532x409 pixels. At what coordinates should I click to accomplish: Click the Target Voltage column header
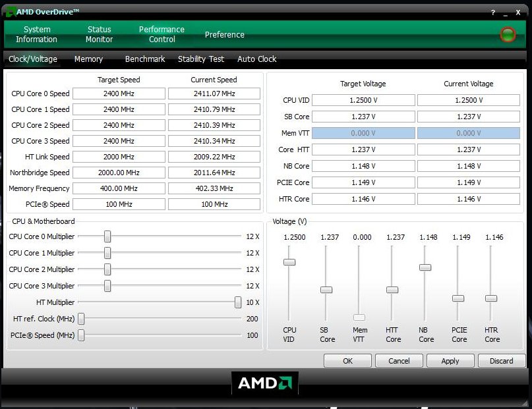[363, 84]
